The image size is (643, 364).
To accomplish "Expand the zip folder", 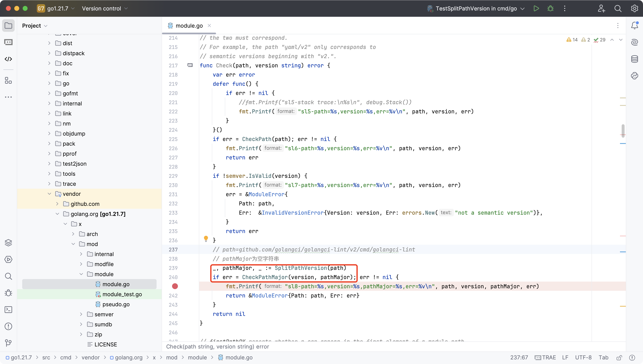I will point(81,334).
